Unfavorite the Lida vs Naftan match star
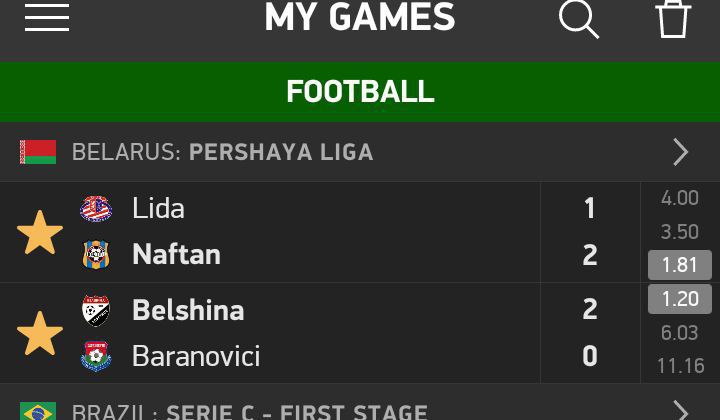This screenshot has width=720, height=420. 40,232
